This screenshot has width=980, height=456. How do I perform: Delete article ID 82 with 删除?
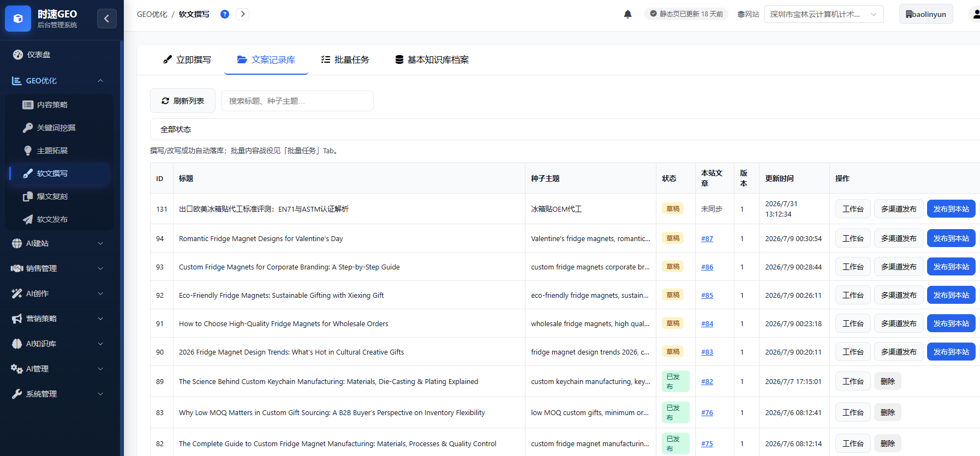point(888,443)
